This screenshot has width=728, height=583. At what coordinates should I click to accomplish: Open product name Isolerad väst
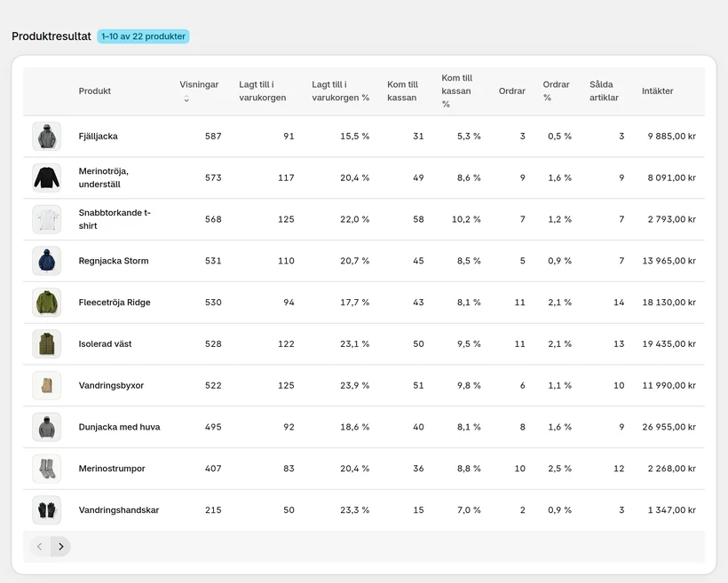tap(105, 344)
